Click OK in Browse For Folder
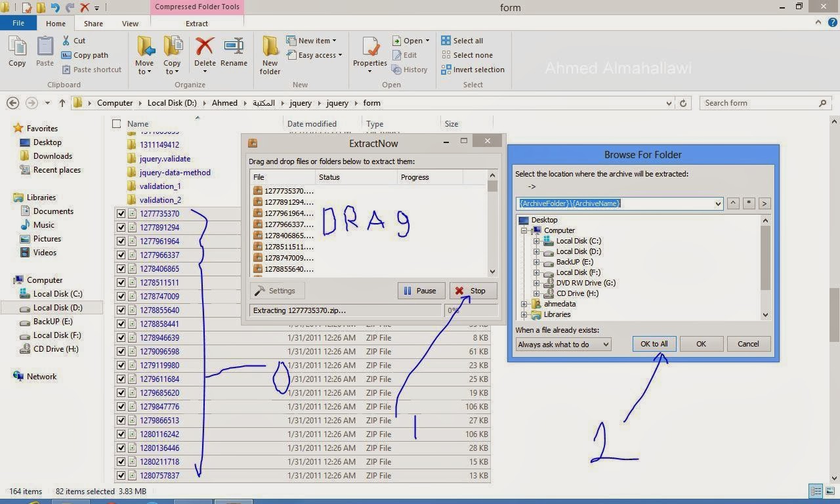This screenshot has width=840, height=504. (x=701, y=344)
